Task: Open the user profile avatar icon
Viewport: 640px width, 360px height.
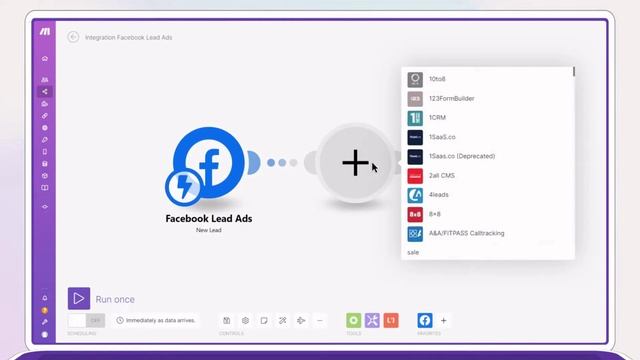Action: pos(45,335)
